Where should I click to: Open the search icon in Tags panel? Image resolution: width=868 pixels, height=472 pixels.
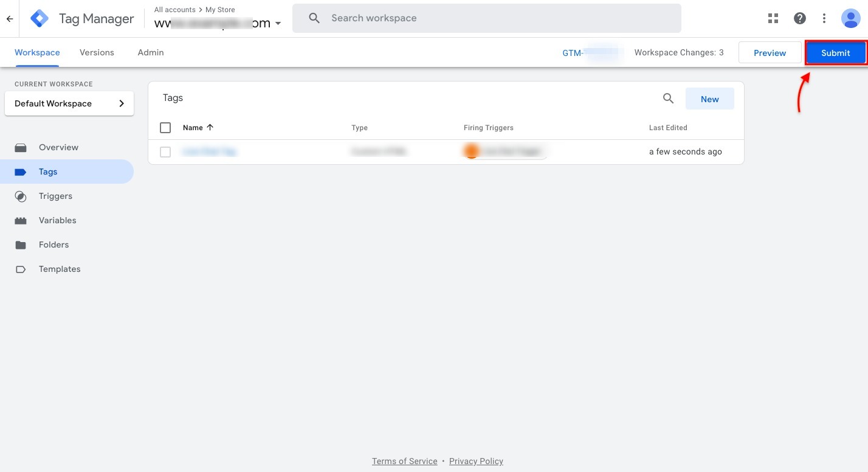[x=668, y=98]
